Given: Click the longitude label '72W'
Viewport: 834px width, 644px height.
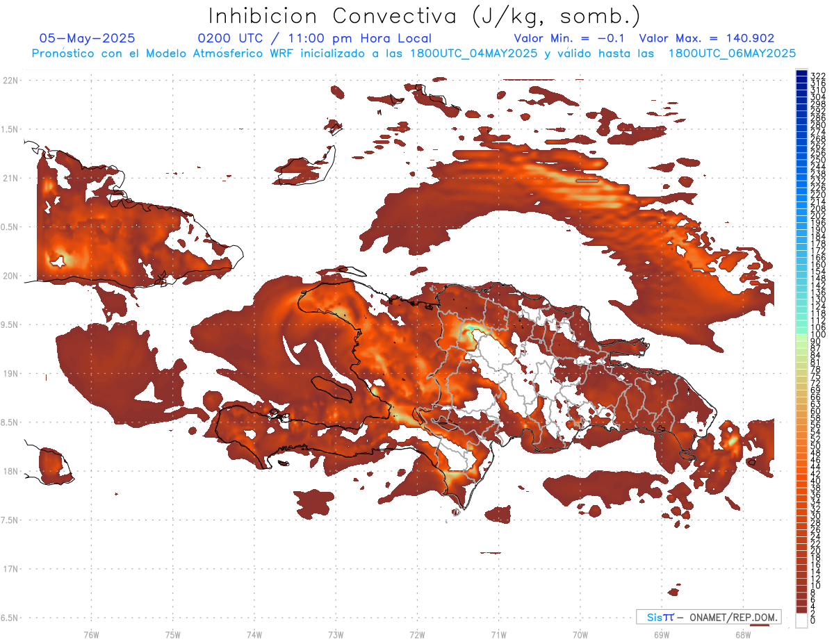Looking at the screenshot, I should [417, 634].
